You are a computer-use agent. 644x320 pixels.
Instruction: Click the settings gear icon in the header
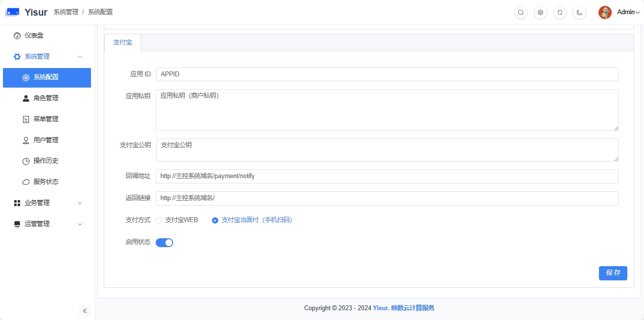click(540, 12)
